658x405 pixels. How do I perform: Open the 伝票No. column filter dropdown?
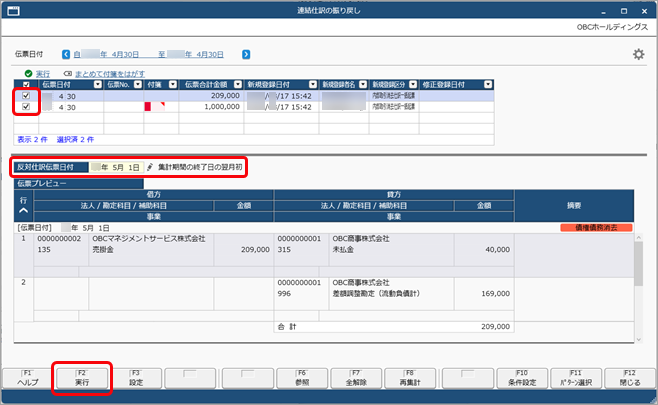pos(138,85)
